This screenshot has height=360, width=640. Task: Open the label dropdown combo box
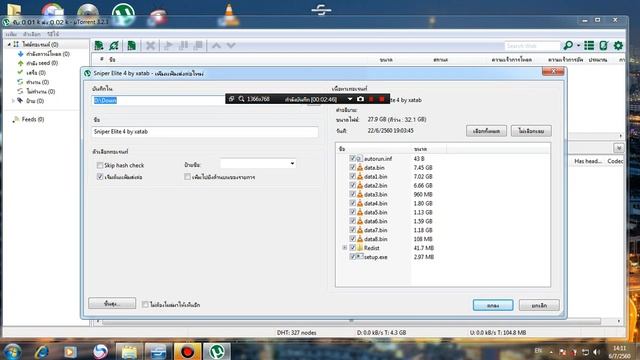pos(258,164)
